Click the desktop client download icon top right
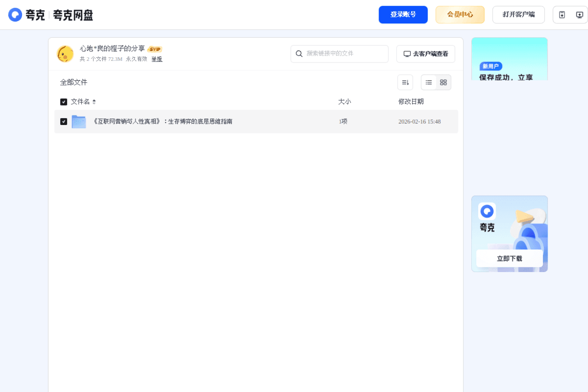This screenshot has height=392, width=588. tap(579, 14)
